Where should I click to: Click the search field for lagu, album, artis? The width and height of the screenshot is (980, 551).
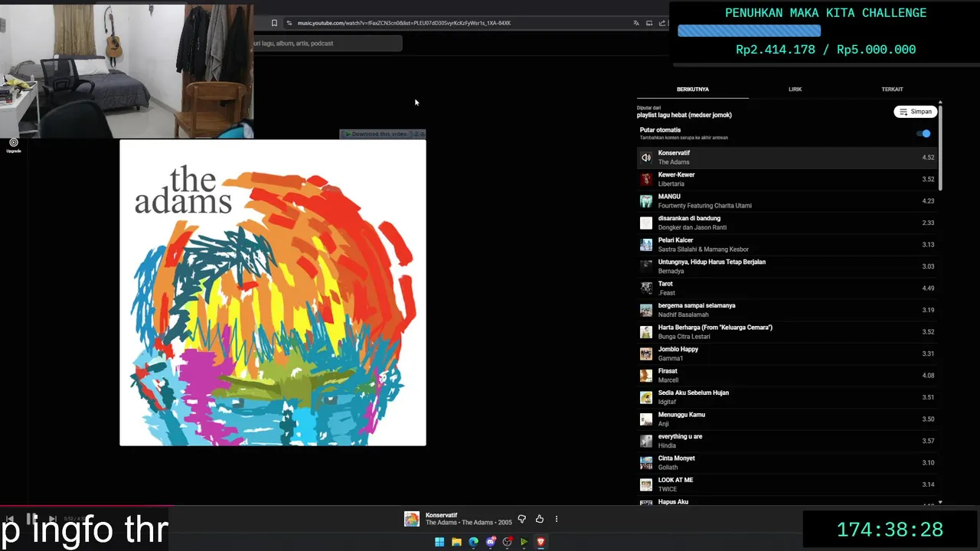(328, 44)
